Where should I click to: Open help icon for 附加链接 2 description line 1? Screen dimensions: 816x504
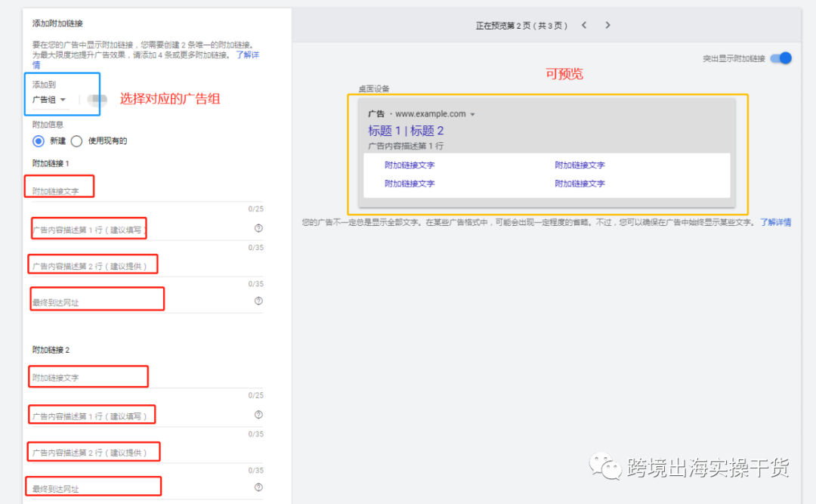(x=258, y=414)
